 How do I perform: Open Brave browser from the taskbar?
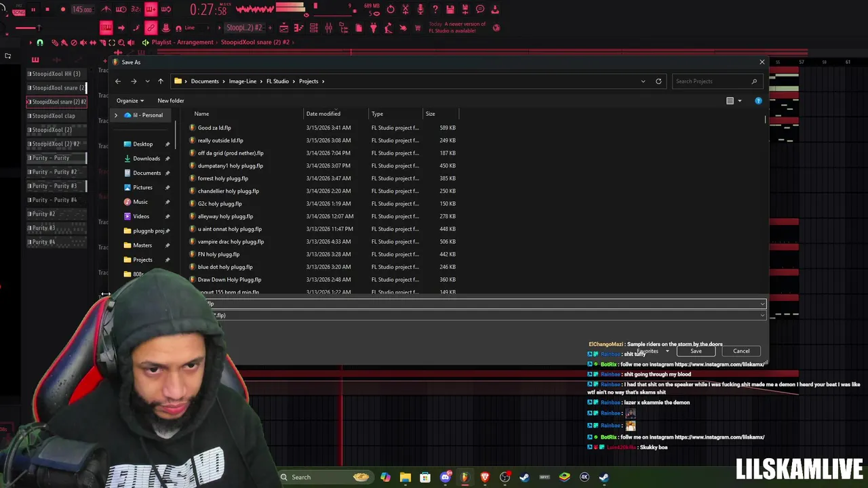pos(484,477)
